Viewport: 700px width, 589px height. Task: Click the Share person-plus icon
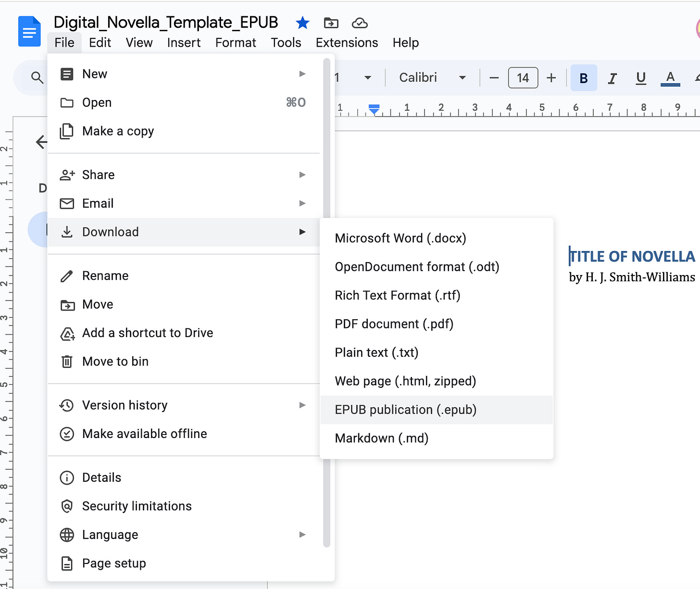pos(67,175)
